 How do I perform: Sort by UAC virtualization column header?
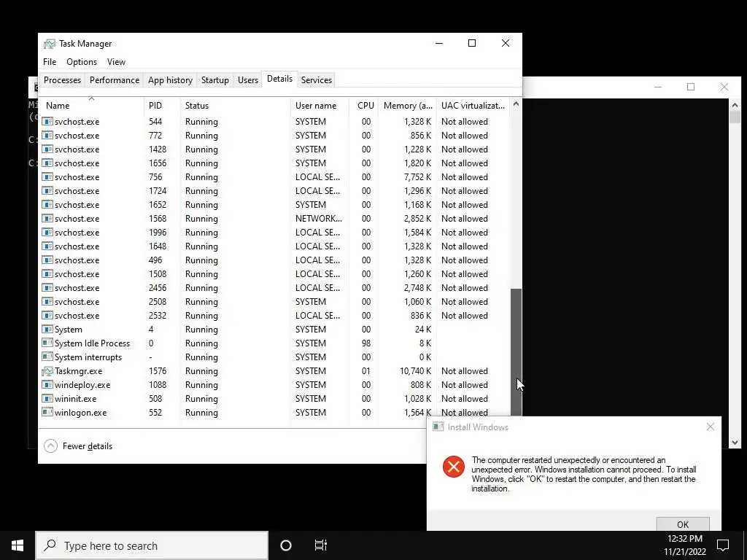pos(473,105)
